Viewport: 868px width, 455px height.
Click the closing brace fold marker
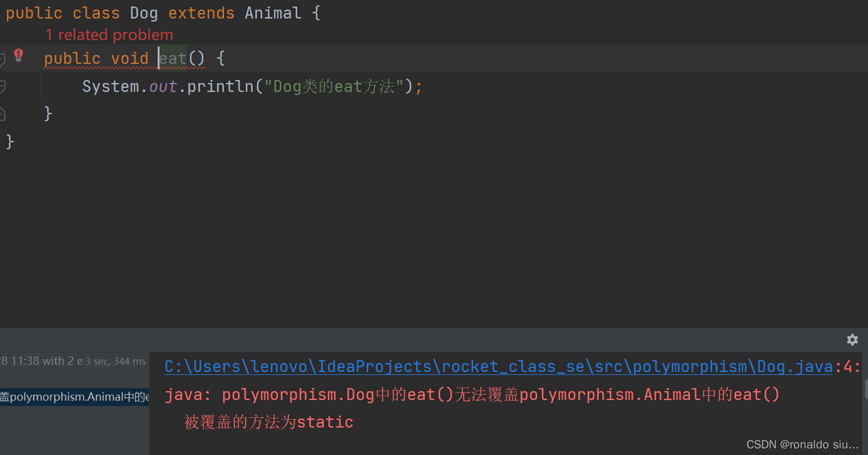[x=2, y=113]
